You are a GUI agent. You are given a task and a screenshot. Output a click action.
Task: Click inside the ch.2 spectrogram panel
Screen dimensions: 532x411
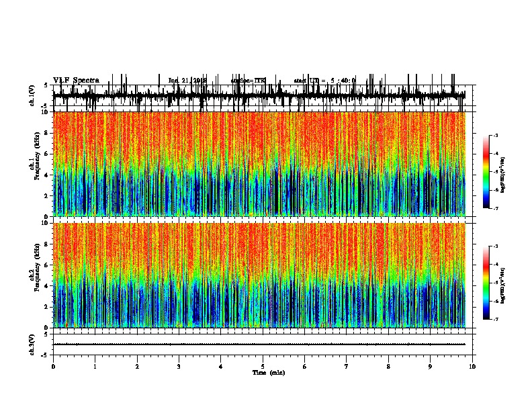pyautogui.click(x=259, y=275)
